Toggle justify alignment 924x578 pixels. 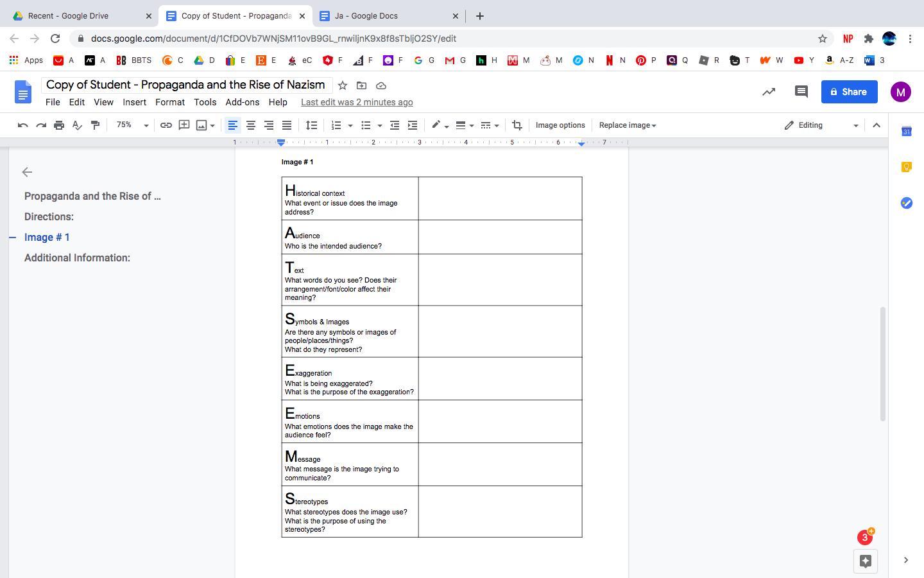pyautogui.click(x=287, y=125)
